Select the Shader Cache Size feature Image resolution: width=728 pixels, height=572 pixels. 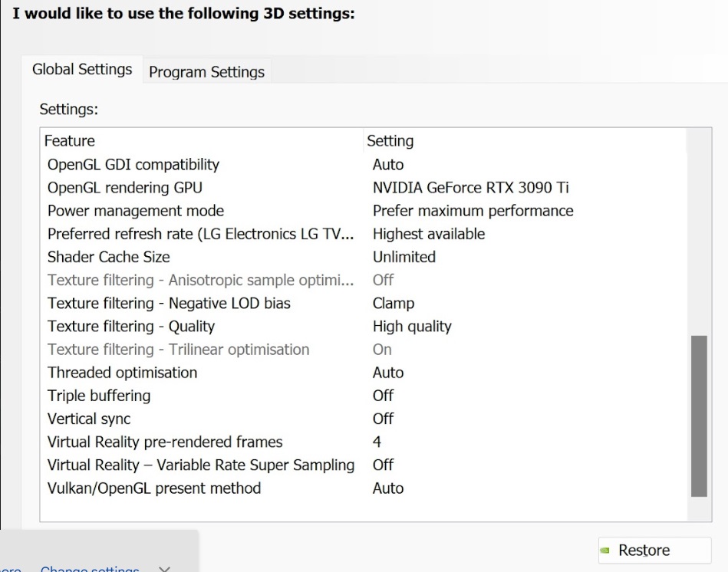pyautogui.click(x=109, y=257)
